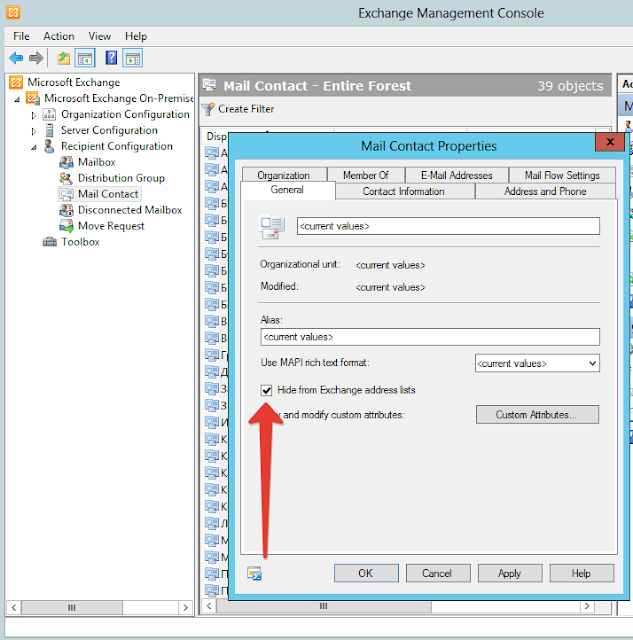
Task: Expand the Organization Configuration node arrow
Action: point(33,116)
